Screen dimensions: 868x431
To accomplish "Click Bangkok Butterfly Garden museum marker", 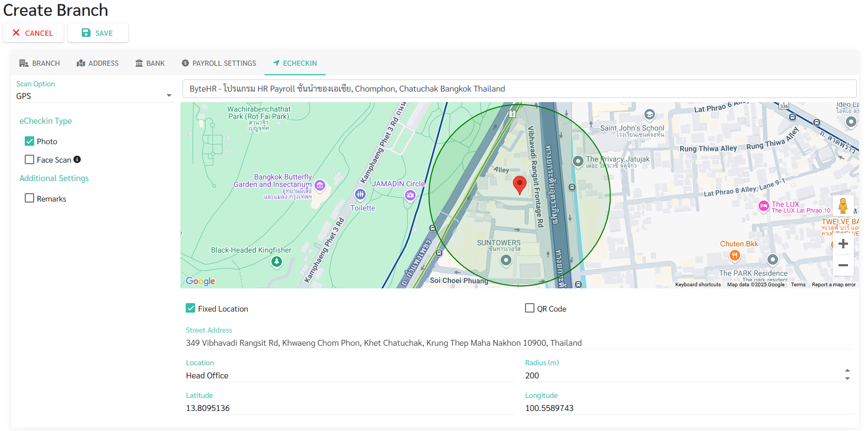I will 320,185.
